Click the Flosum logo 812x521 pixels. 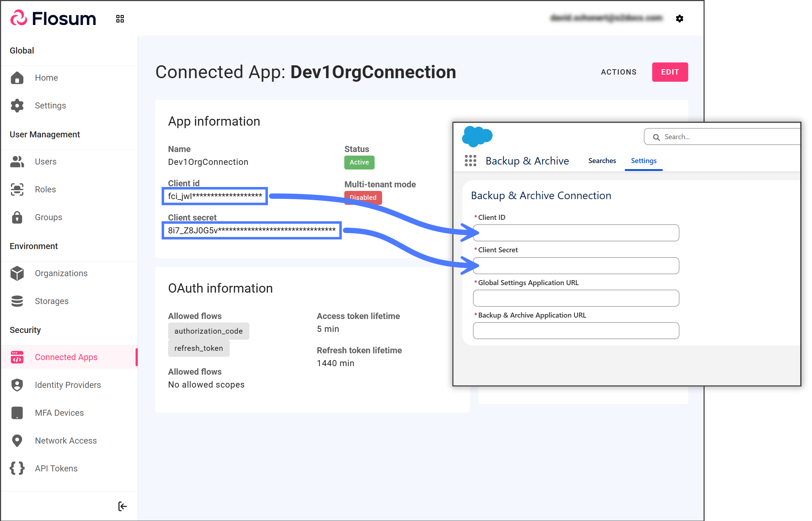tap(54, 19)
